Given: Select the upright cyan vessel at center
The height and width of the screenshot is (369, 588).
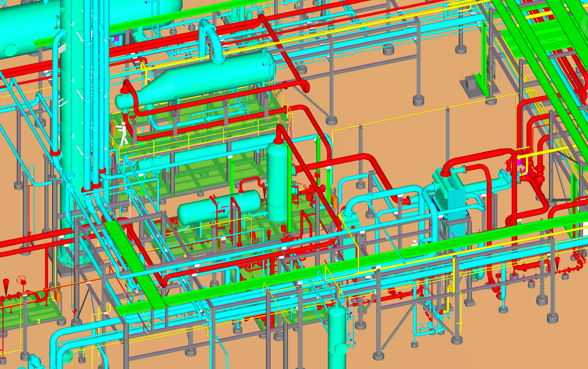Looking at the screenshot, I should (277, 181).
